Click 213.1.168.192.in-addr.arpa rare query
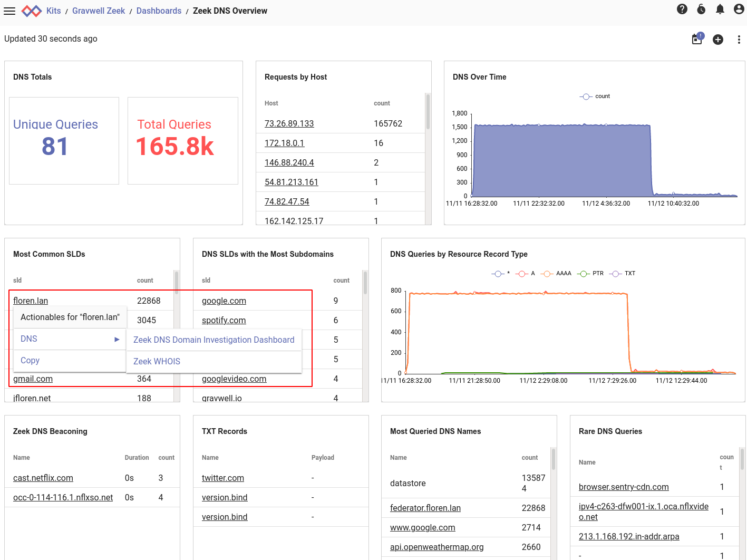Image resolution: width=747 pixels, height=560 pixels. (x=629, y=536)
